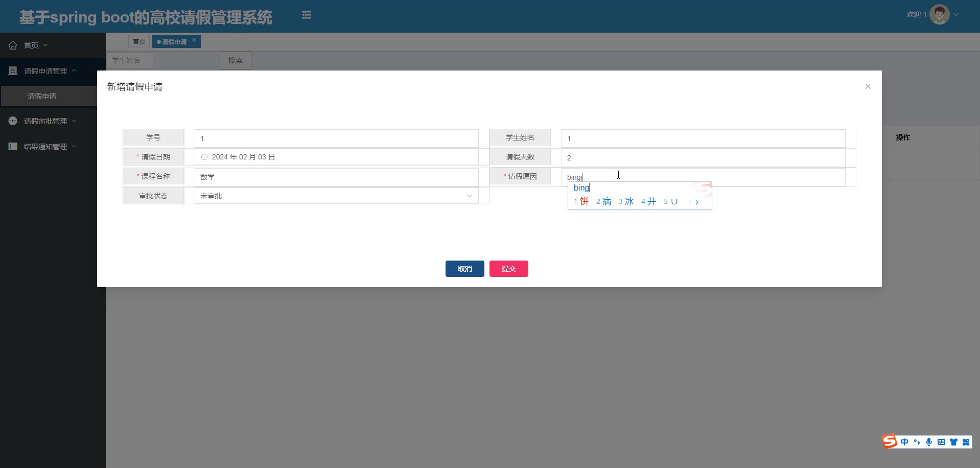Click the 请假原因 input field
The width and height of the screenshot is (980, 468).
pyautogui.click(x=703, y=177)
